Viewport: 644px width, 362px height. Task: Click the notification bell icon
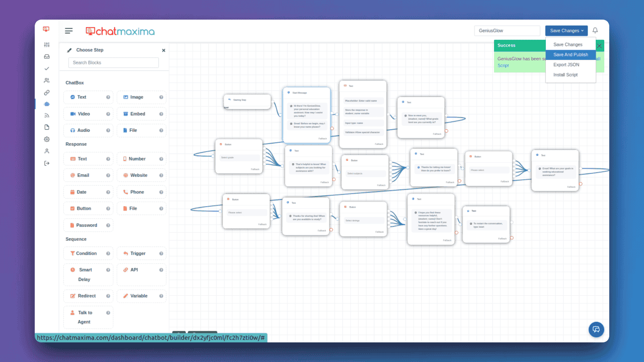(595, 31)
